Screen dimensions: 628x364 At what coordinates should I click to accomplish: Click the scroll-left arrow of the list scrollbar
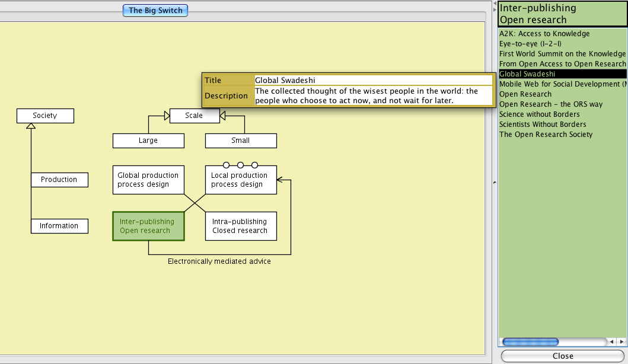[x=612, y=342]
